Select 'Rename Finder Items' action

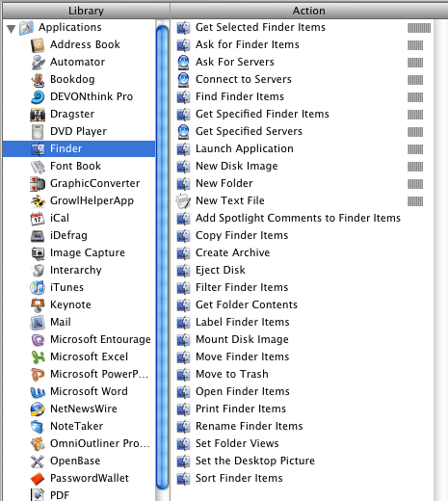pos(250,426)
